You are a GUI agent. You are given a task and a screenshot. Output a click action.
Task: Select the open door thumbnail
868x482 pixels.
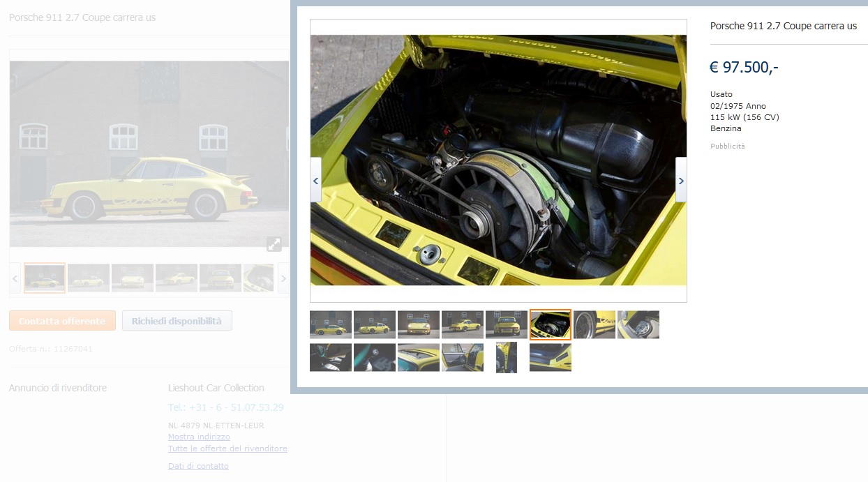463,357
